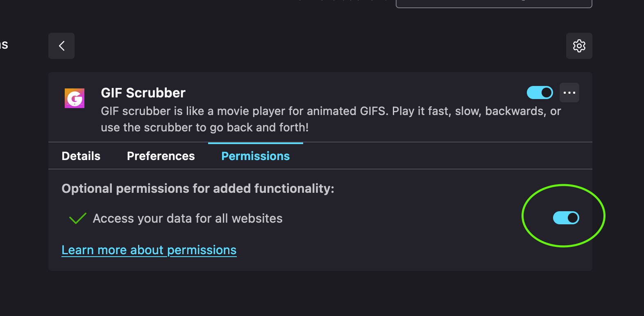Disable the GIF Scrubber extension toggle
This screenshot has height=316, width=644.
click(540, 93)
